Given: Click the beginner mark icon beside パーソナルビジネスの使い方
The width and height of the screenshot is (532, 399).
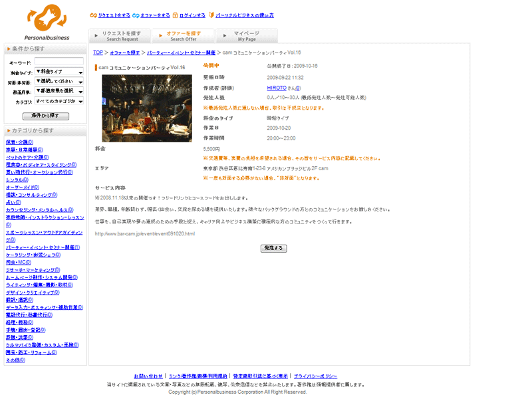Looking at the screenshot, I should pos(211,15).
